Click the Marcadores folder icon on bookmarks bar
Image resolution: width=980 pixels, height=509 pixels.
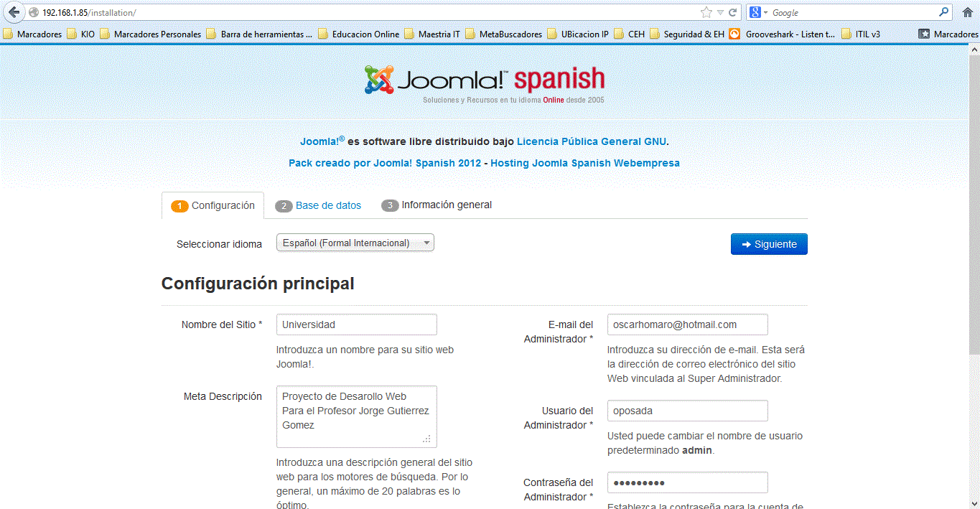tap(7, 33)
